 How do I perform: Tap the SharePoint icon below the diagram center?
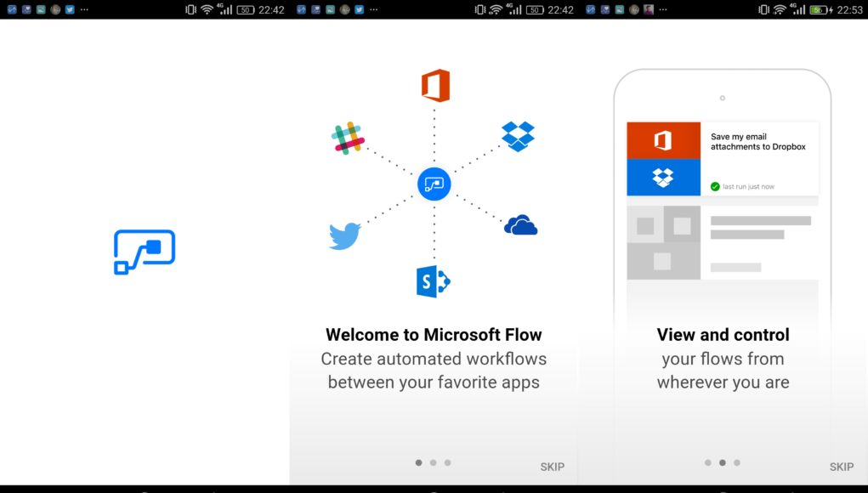[434, 281]
